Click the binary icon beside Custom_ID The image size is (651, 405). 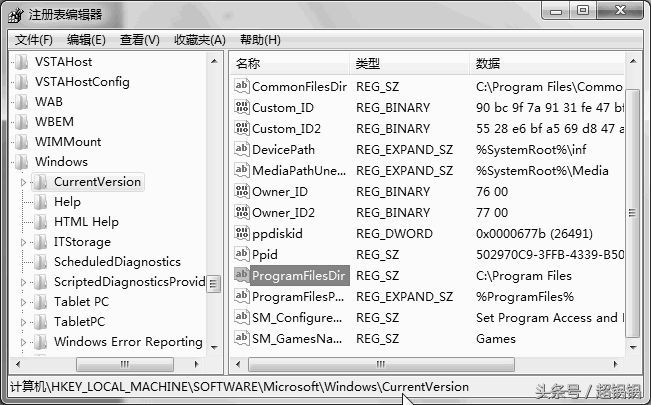click(242, 107)
